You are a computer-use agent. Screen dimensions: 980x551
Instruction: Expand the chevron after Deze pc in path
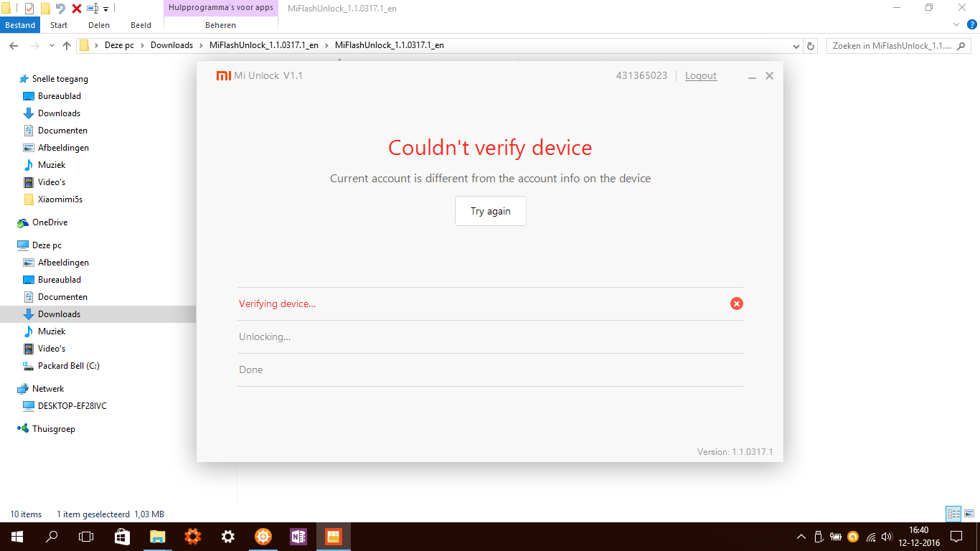[x=142, y=45]
